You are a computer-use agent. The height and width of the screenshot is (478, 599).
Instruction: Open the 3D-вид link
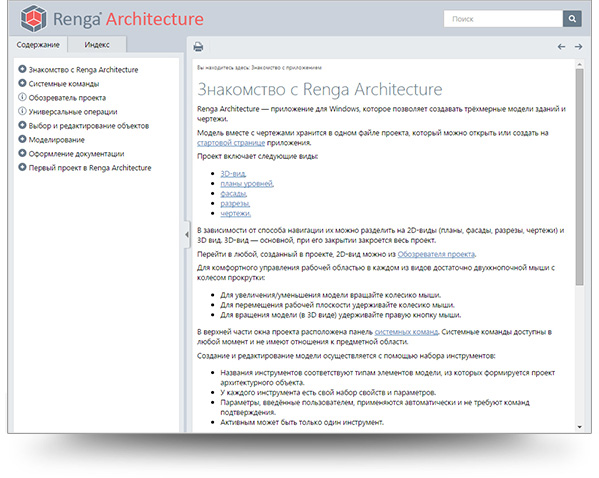[x=233, y=174]
